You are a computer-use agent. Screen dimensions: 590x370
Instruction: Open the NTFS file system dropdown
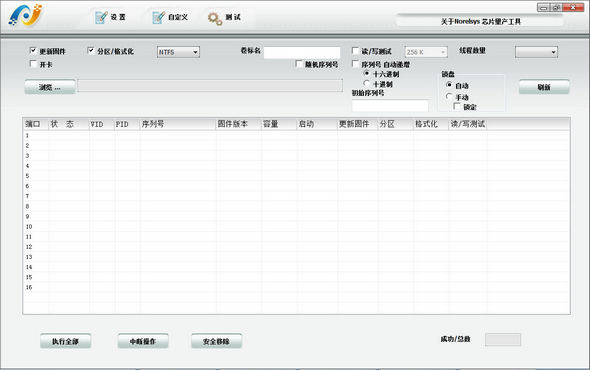click(x=178, y=52)
